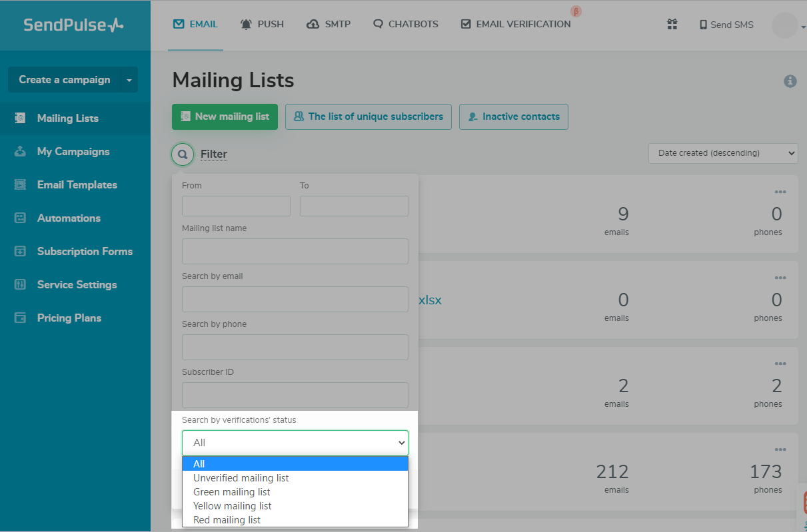Expand the account menu caret beside avatar

pos(803,27)
